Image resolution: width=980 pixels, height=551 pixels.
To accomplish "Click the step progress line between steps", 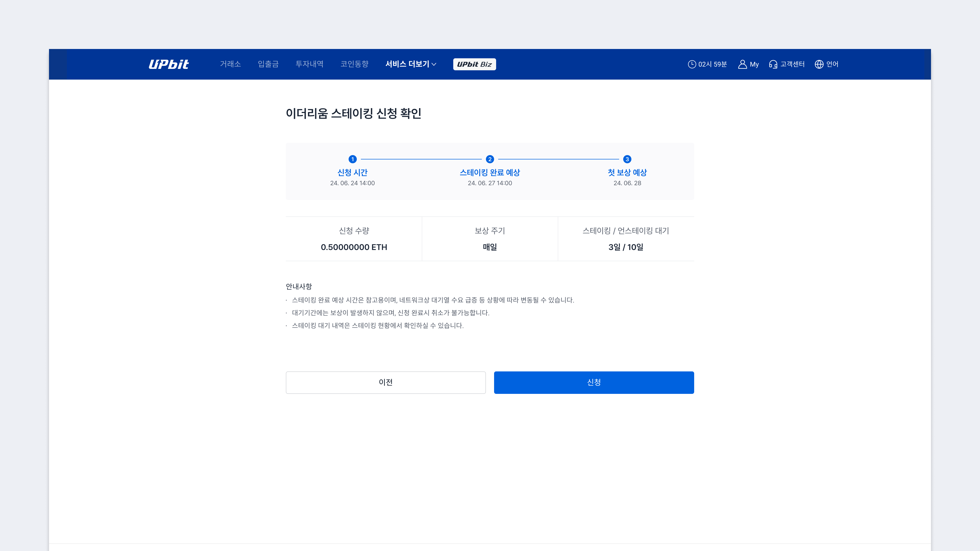I will pos(421,160).
